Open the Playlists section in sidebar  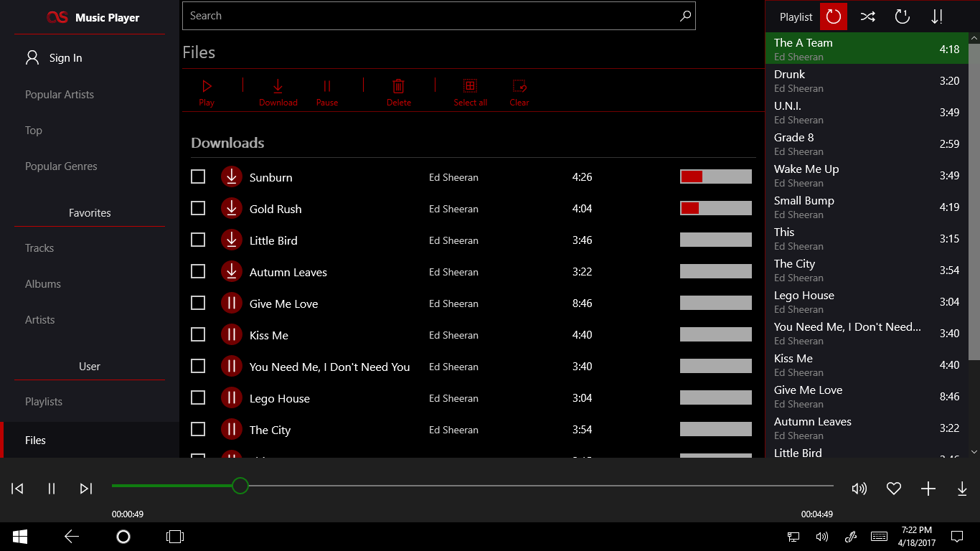click(x=44, y=401)
